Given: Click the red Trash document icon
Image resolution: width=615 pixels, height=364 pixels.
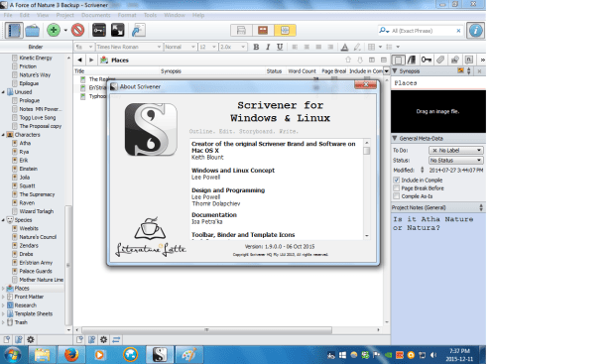Looking at the screenshot, I should coord(77,30).
